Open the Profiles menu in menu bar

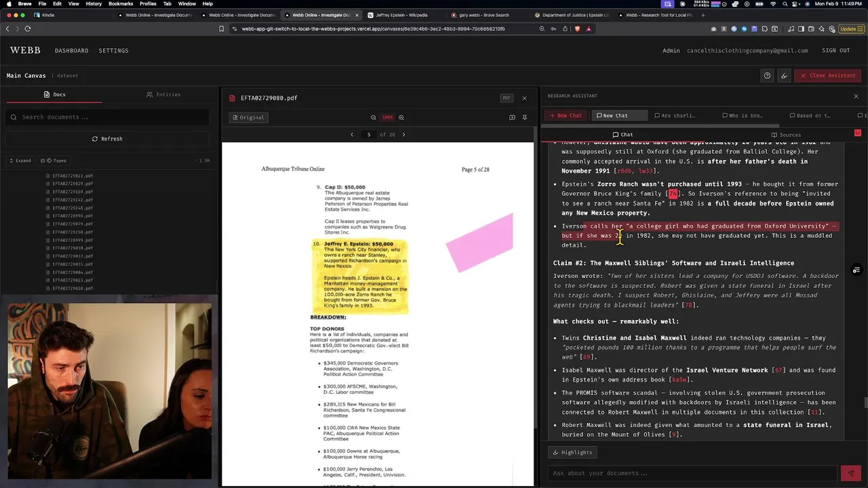(148, 3)
